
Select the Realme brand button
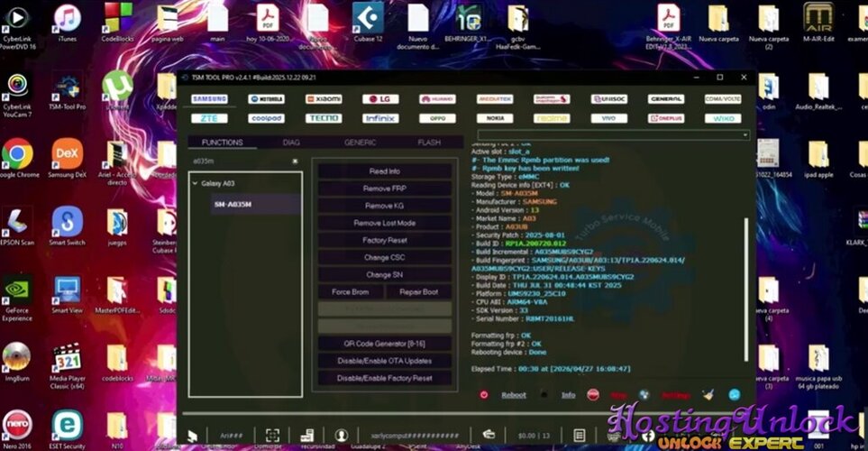pyautogui.click(x=552, y=118)
